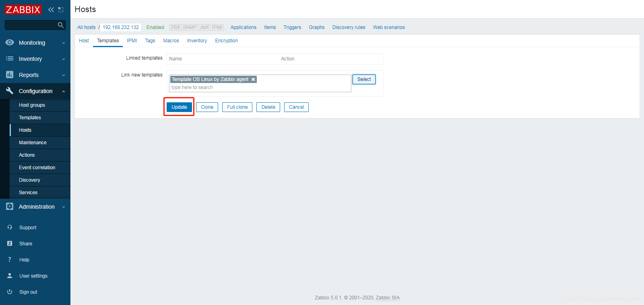Toggle sidebar kiosk/hide icon

(x=61, y=10)
